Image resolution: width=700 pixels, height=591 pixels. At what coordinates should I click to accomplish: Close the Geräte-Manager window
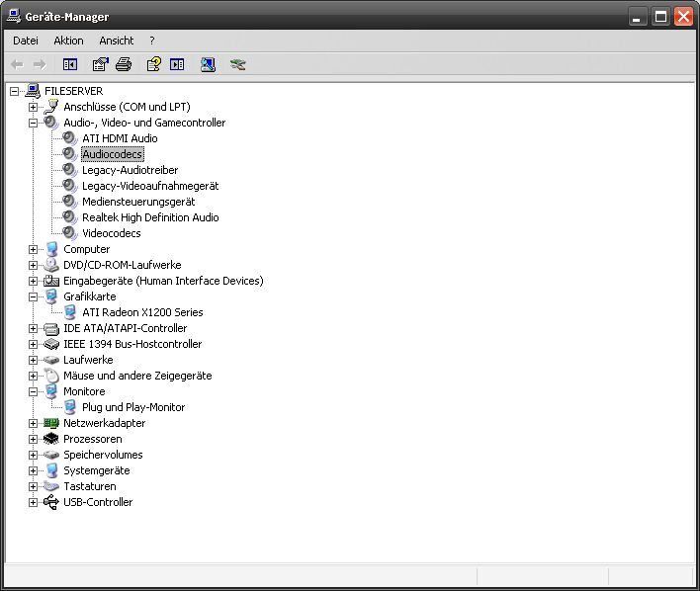(x=684, y=17)
